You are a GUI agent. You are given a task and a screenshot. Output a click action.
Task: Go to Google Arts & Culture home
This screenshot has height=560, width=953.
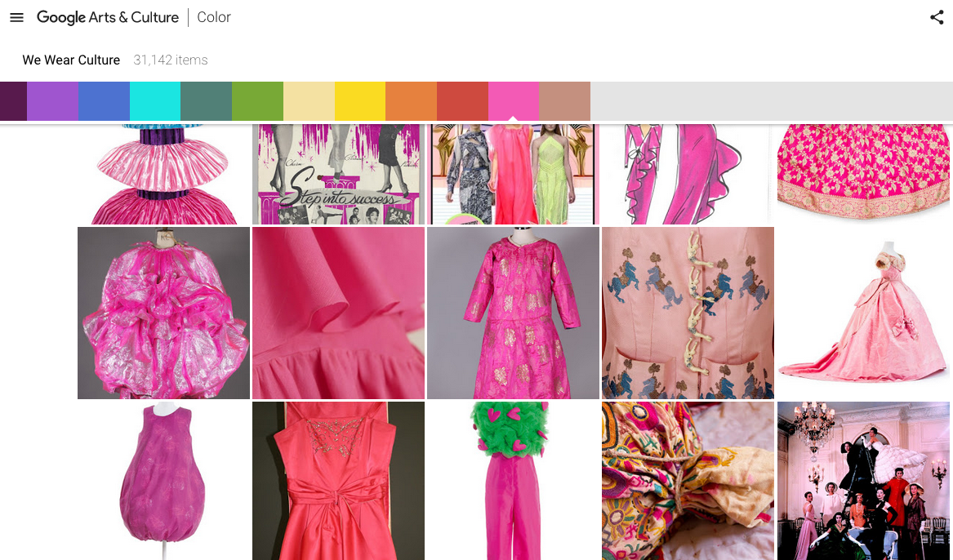click(107, 17)
